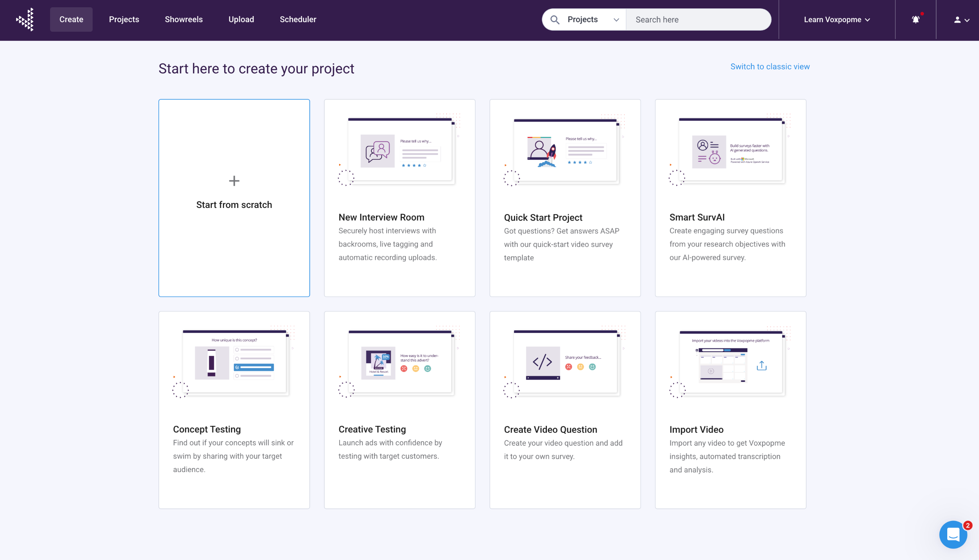This screenshot has height=560, width=979.
Task: Click the plus icon to start from scratch
Action: coord(234,181)
